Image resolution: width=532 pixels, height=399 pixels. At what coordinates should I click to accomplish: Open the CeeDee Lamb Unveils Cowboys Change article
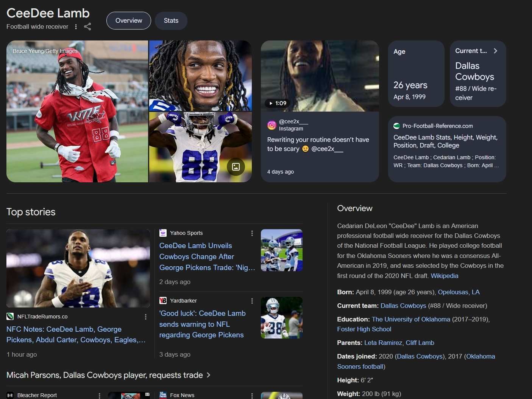(207, 256)
